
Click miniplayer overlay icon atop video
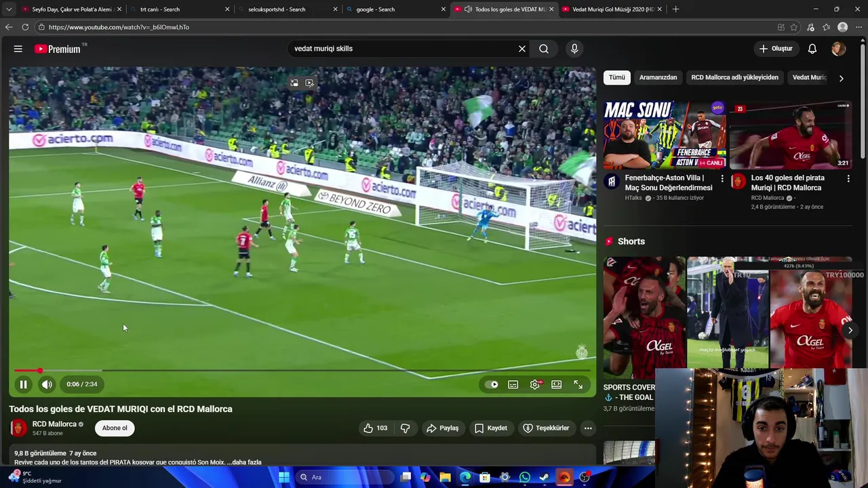click(x=294, y=83)
